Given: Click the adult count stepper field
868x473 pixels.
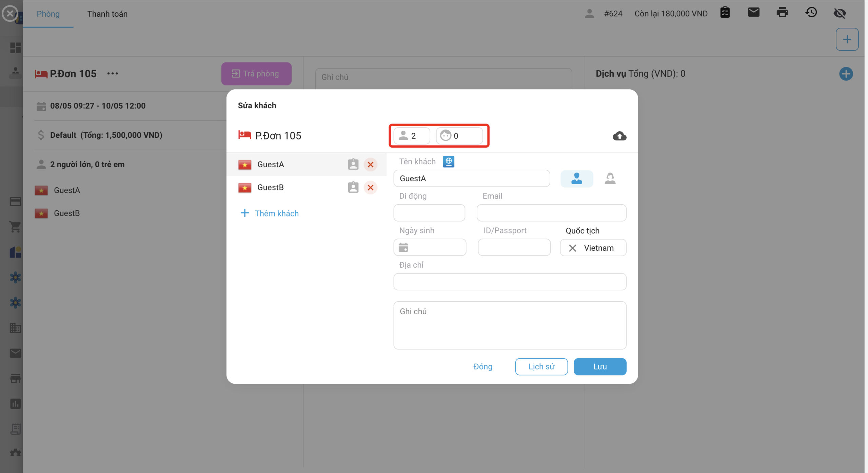Looking at the screenshot, I should (x=412, y=136).
